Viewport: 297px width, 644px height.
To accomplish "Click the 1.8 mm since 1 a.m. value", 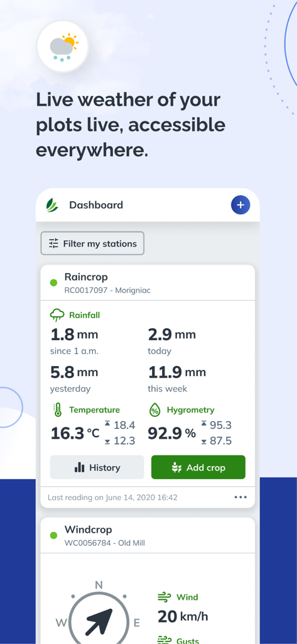I will (x=74, y=335).
